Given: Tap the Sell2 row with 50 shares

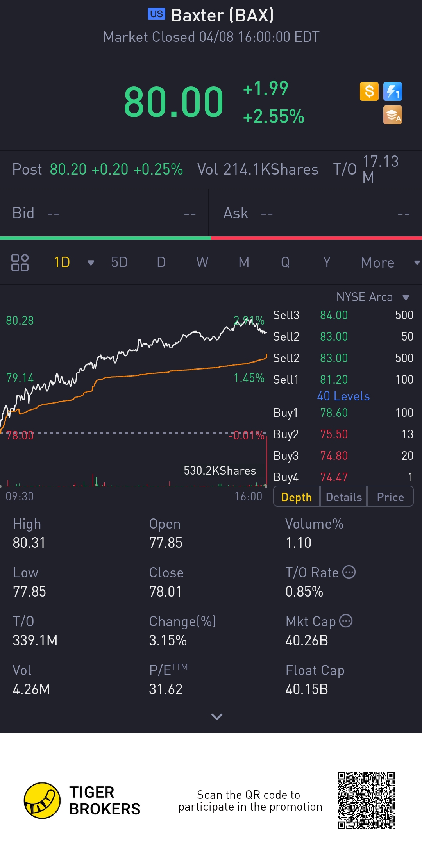Looking at the screenshot, I should [x=343, y=337].
